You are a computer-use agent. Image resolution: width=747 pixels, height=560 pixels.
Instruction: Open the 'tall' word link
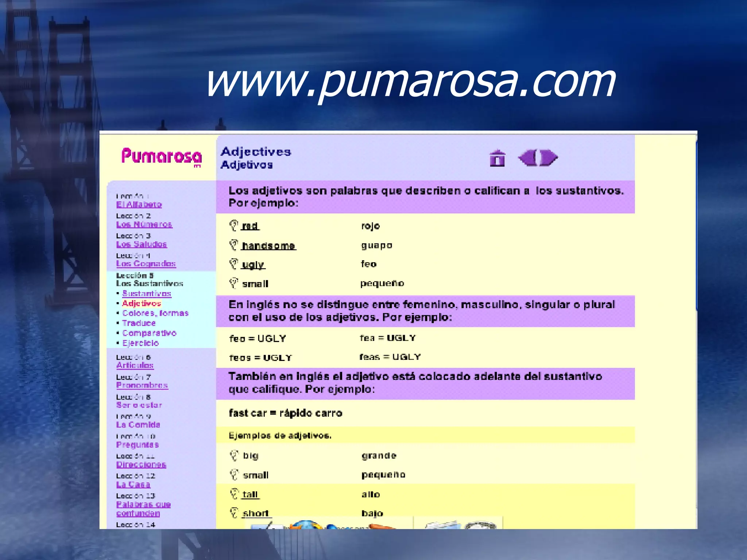coord(251,495)
